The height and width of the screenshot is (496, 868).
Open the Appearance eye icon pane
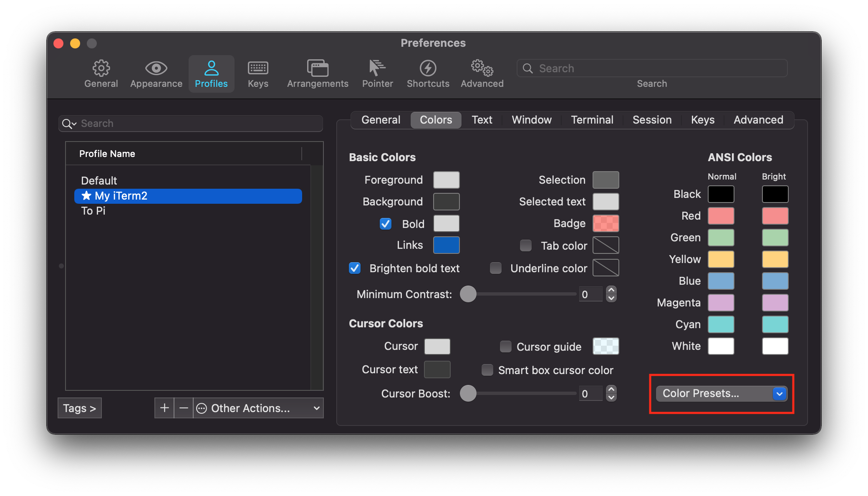(156, 68)
